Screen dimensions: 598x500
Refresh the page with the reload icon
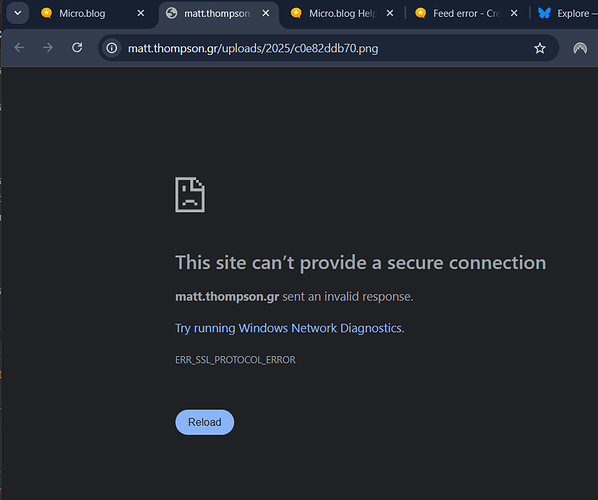(x=77, y=48)
